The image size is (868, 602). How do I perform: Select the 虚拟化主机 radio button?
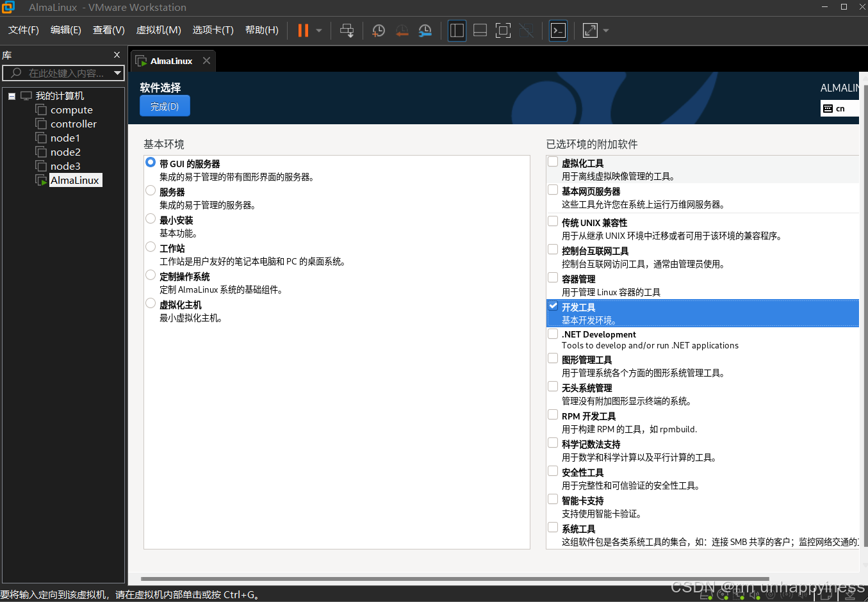151,303
